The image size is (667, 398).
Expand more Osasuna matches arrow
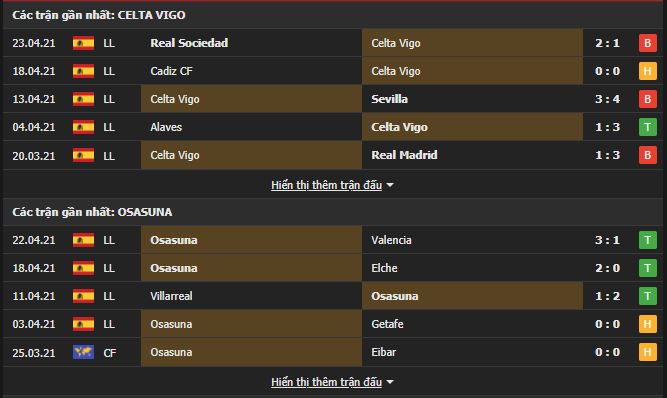pos(390,382)
